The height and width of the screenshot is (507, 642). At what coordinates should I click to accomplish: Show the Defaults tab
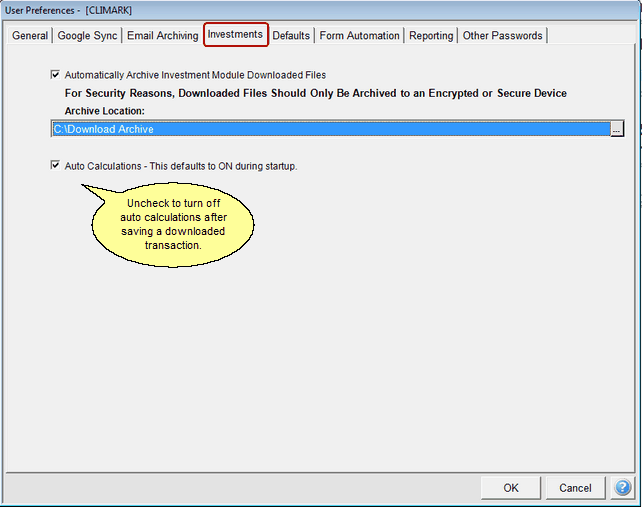point(291,36)
